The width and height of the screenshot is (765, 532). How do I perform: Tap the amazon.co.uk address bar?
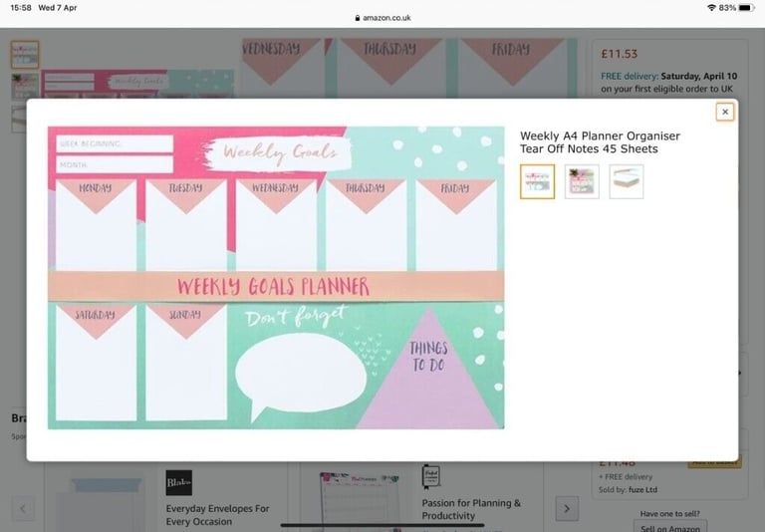pos(382,18)
